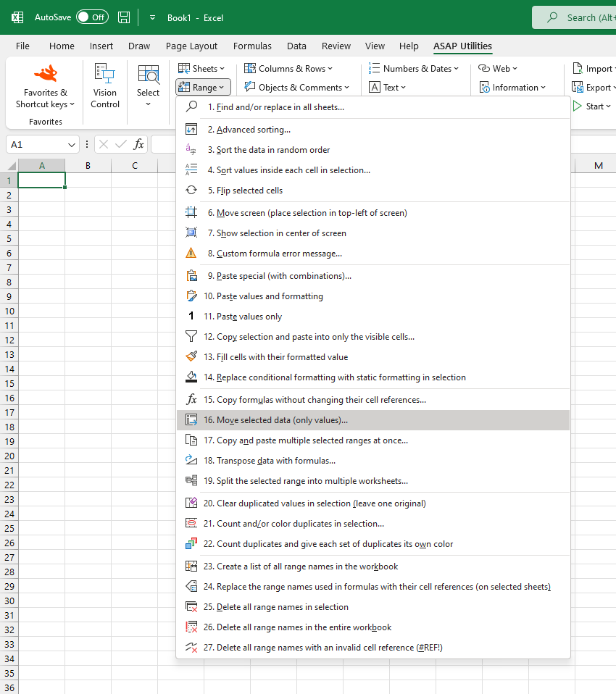Open the Numbers & Dates menu
The width and height of the screenshot is (616, 694).
(414, 69)
